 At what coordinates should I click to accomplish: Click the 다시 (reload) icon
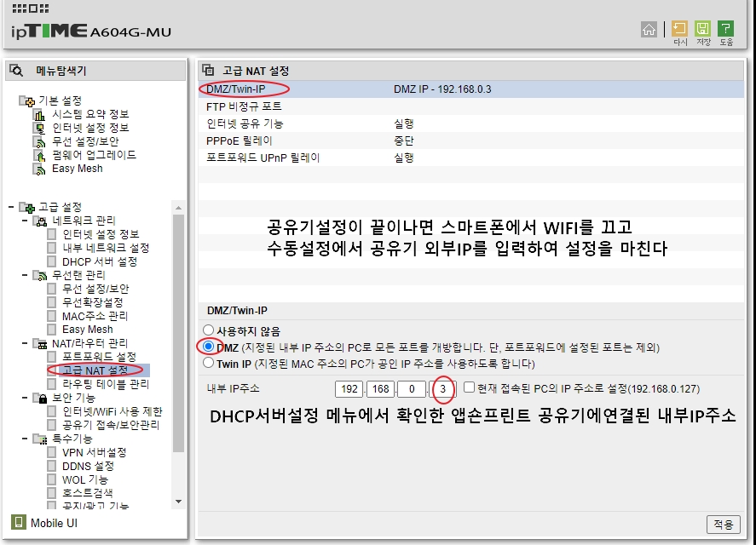tap(680, 29)
